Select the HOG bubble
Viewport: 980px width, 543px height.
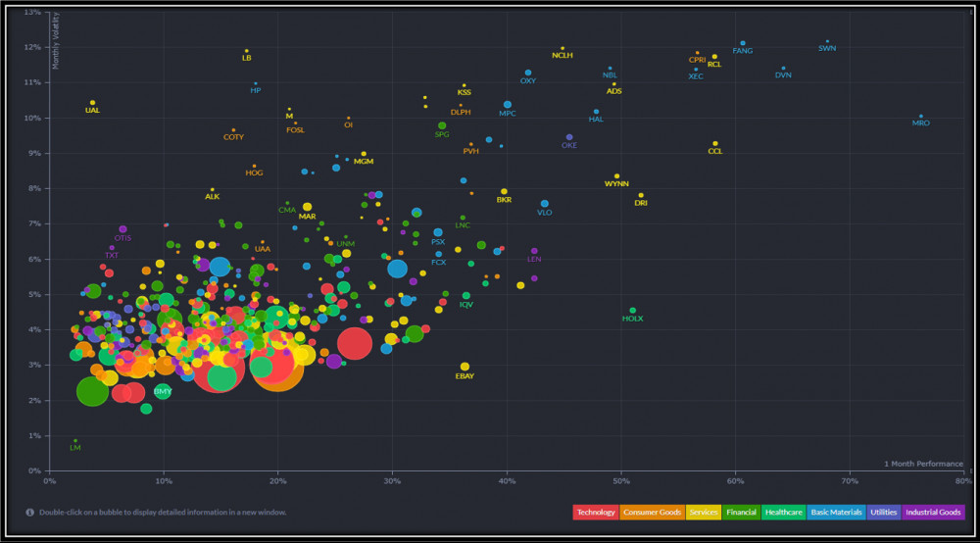click(254, 167)
